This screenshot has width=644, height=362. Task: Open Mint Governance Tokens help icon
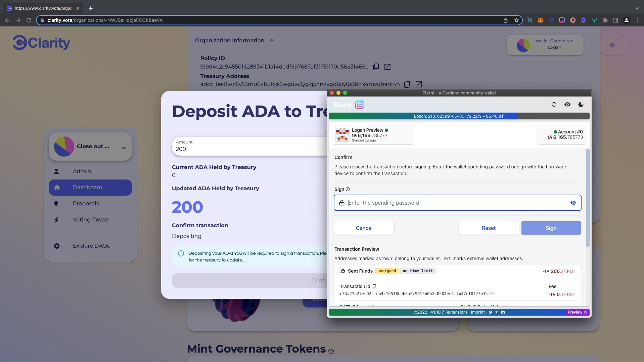(331, 351)
